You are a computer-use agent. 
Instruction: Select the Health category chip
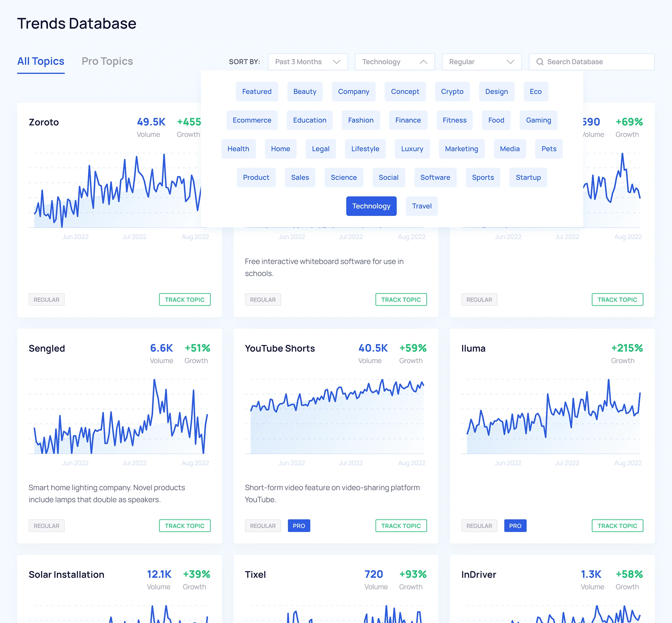pyautogui.click(x=238, y=149)
